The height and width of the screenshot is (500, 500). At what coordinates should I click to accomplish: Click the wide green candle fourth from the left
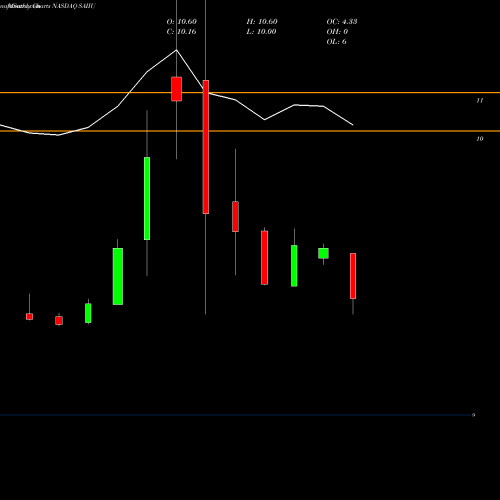[118, 276]
